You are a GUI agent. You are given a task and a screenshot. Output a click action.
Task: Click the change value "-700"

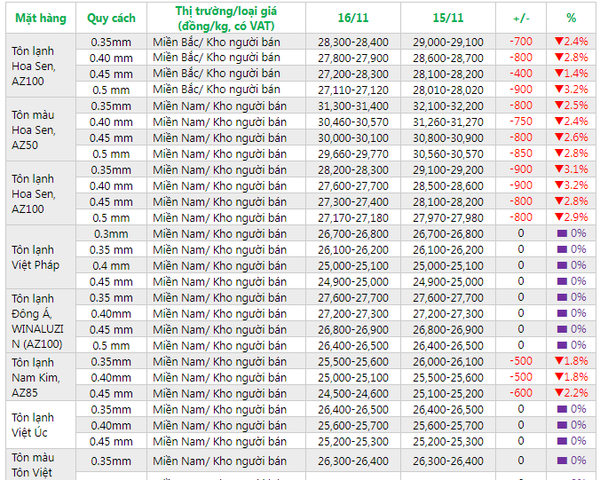[521, 41]
